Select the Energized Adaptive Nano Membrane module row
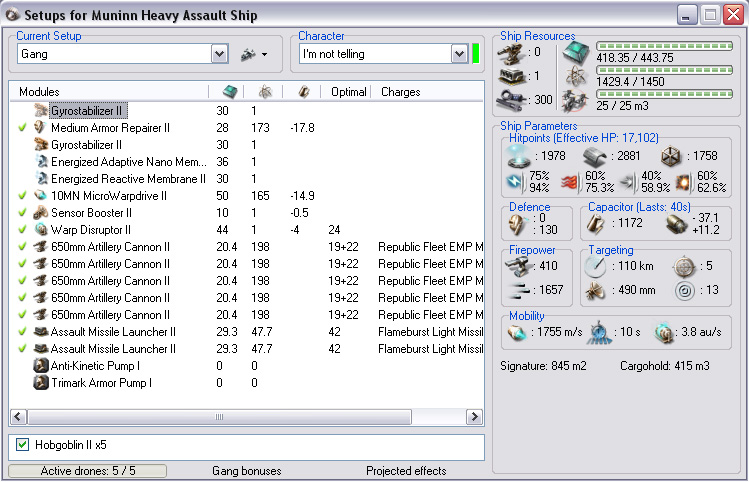Image resolution: width=749 pixels, height=482 pixels. pos(246,161)
